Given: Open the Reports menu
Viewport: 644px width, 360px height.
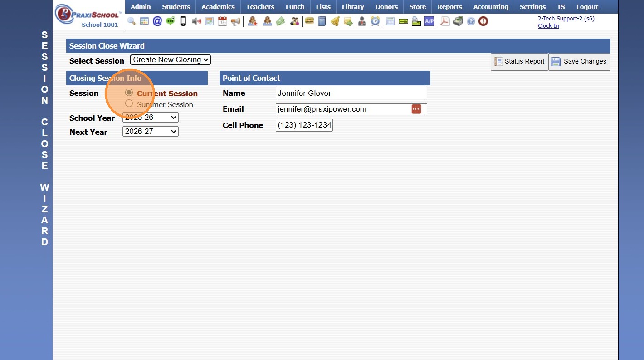Looking at the screenshot, I should coord(450,7).
